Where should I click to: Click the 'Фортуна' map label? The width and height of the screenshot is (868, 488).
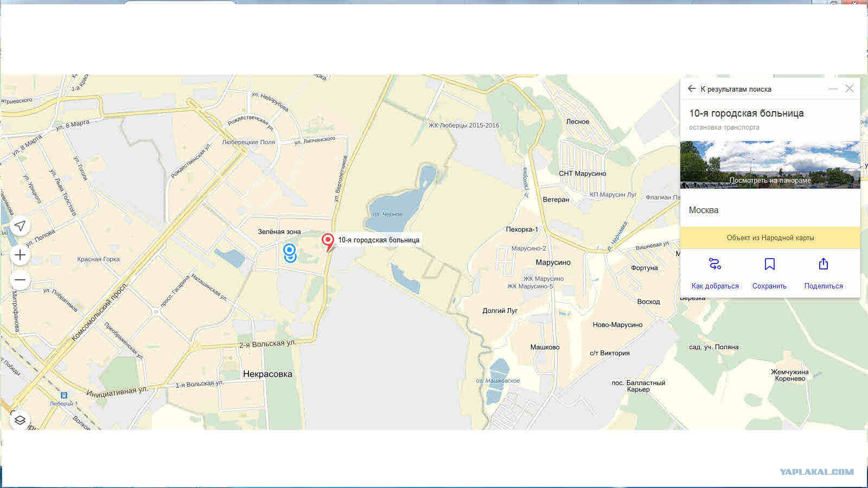point(644,268)
